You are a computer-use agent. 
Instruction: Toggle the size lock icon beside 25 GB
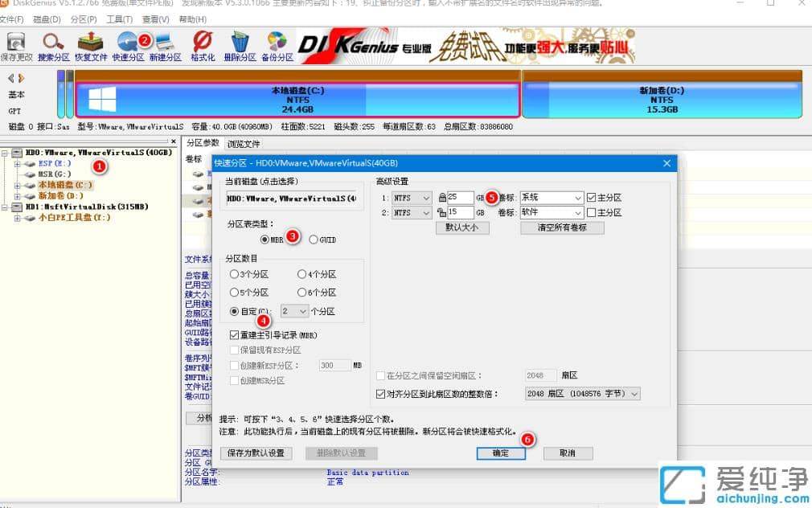pos(442,197)
